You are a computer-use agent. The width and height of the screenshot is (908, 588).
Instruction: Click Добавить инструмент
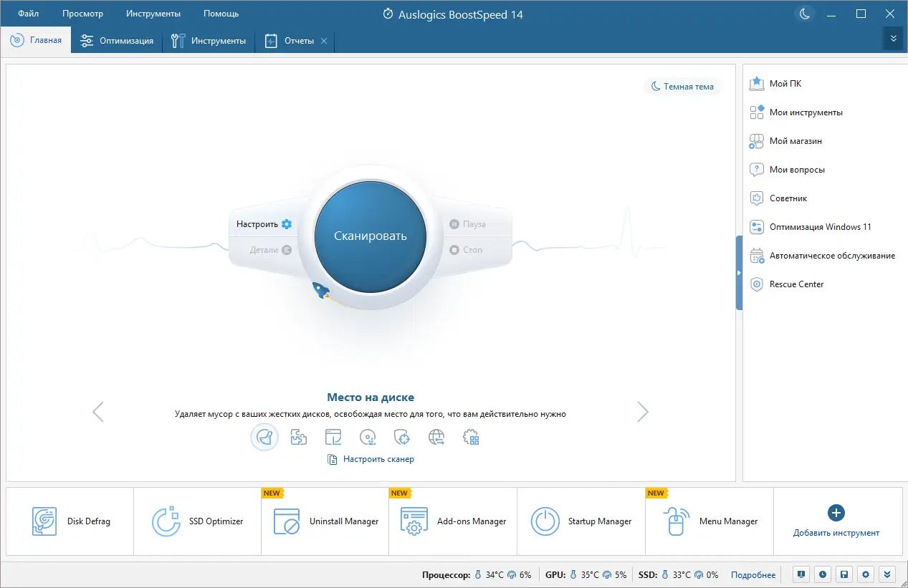836,521
